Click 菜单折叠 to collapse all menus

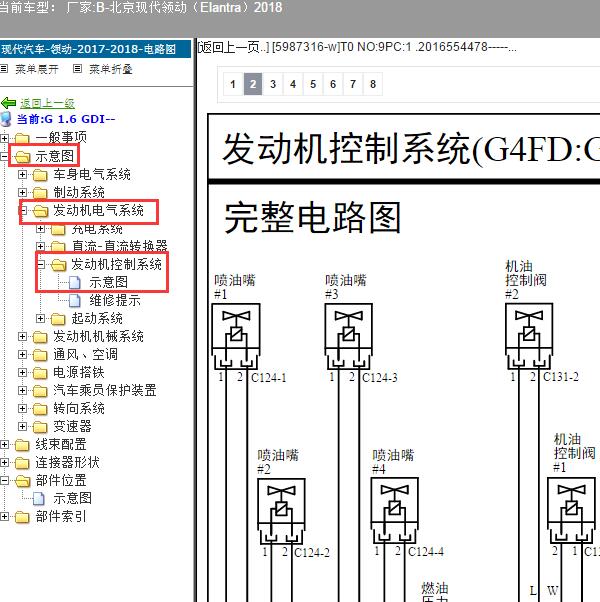[111, 69]
